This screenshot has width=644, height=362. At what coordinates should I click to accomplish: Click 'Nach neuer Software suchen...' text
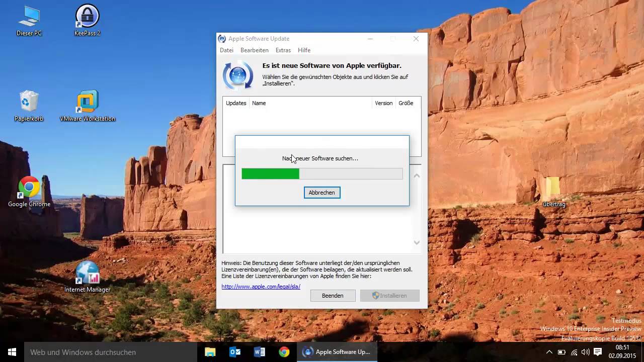320,158
